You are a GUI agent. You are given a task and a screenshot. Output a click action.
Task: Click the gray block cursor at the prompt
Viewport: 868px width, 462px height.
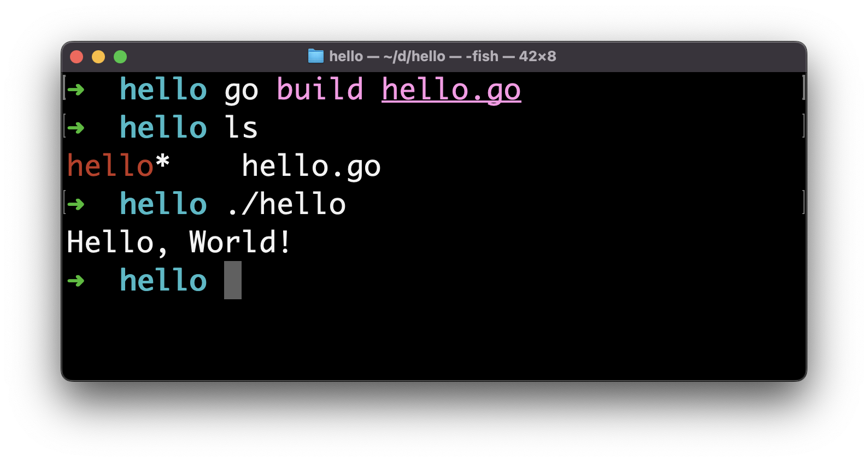233,280
